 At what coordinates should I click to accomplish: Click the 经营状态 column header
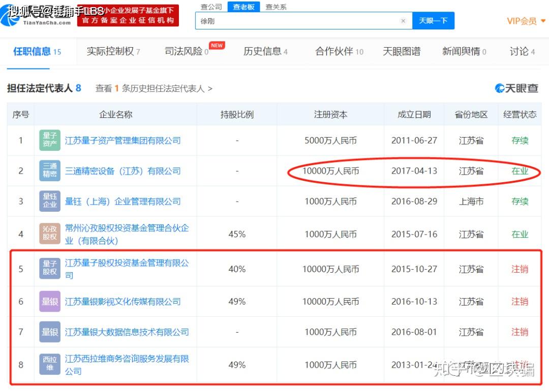pos(520,114)
